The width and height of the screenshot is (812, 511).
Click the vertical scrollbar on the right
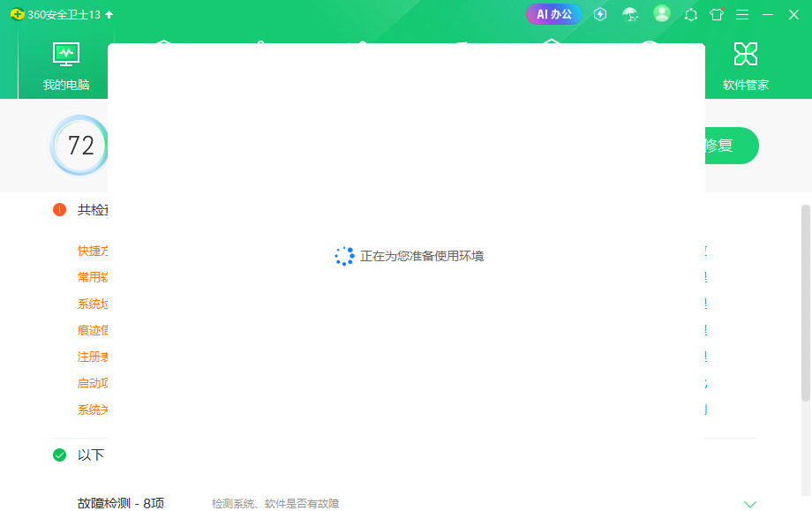point(805,300)
